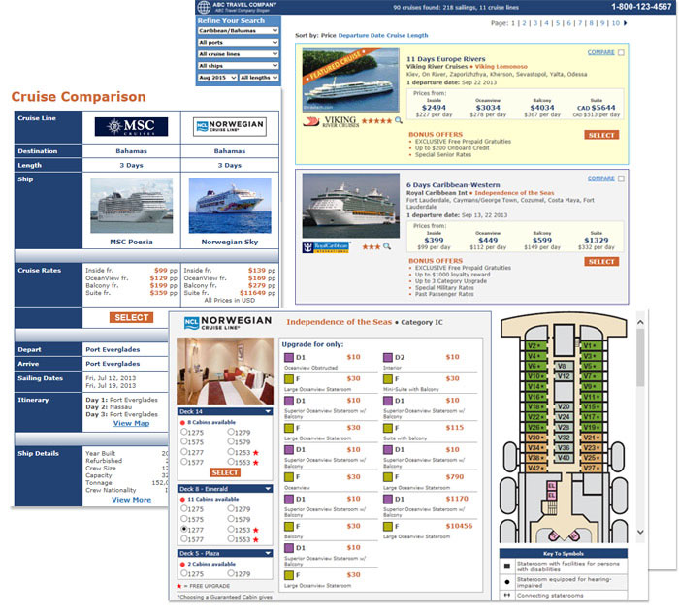
Task: Click connecting staterooms symbol in key
Action: (507, 596)
